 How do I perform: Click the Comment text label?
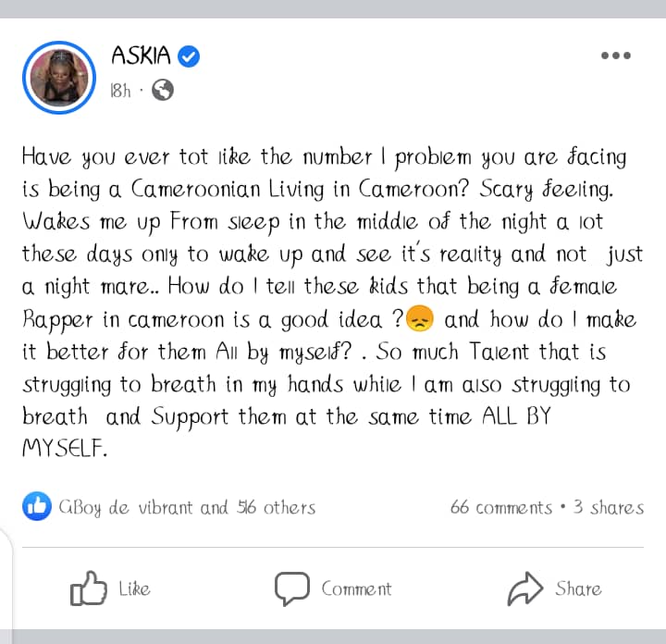(x=356, y=588)
